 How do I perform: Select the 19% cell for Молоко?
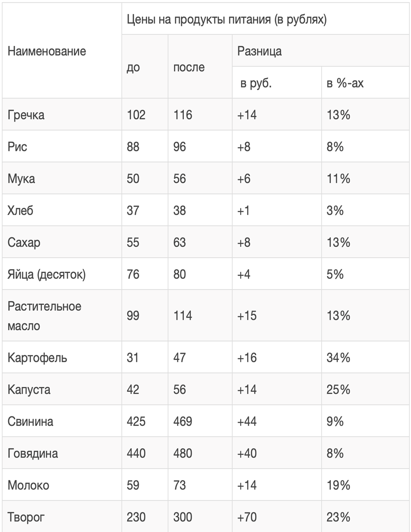(x=338, y=485)
